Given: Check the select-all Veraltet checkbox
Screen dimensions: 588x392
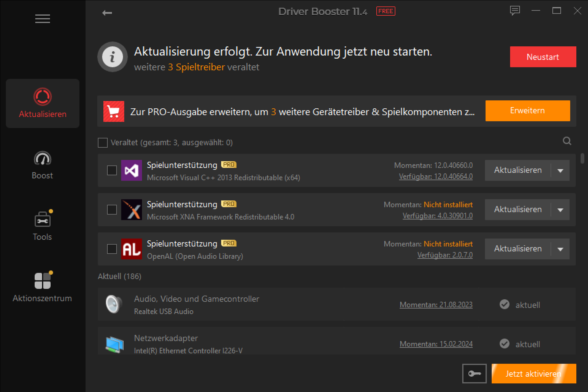Looking at the screenshot, I should pyautogui.click(x=103, y=143).
